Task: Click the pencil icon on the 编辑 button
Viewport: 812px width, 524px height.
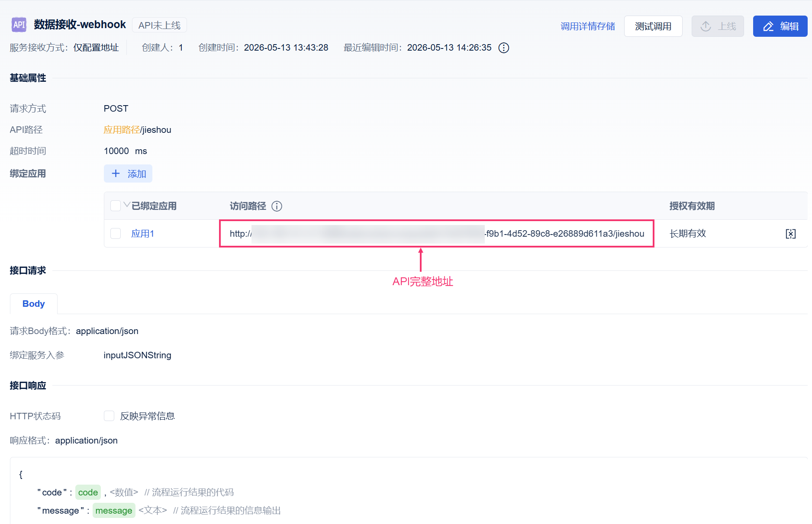Action: (768, 26)
